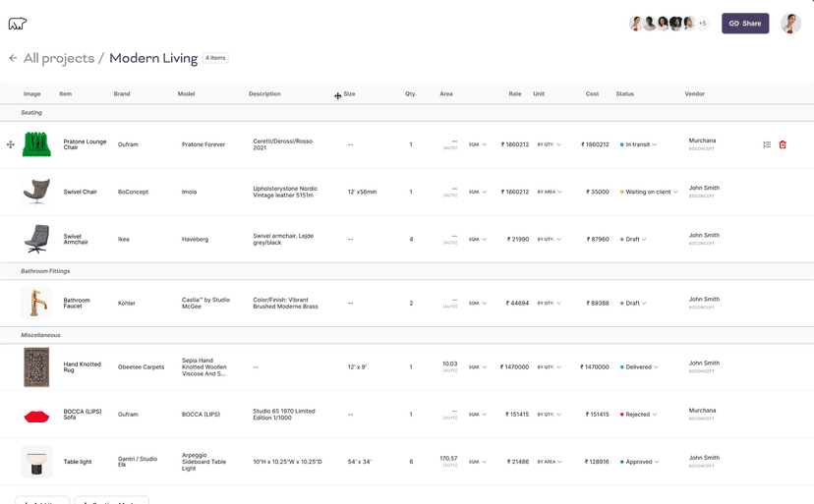
Task: Open SQM area unit for Bathroom Faucet
Action: pos(478,304)
